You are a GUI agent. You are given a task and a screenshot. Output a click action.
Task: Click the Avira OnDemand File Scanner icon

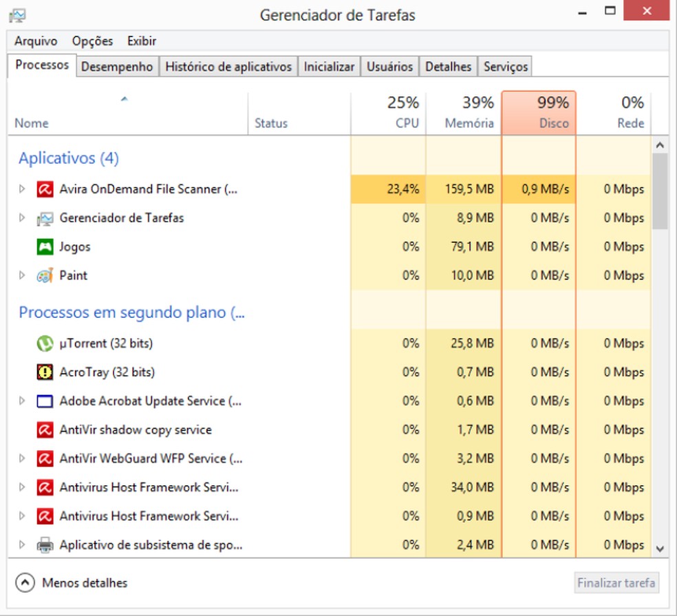click(x=45, y=189)
